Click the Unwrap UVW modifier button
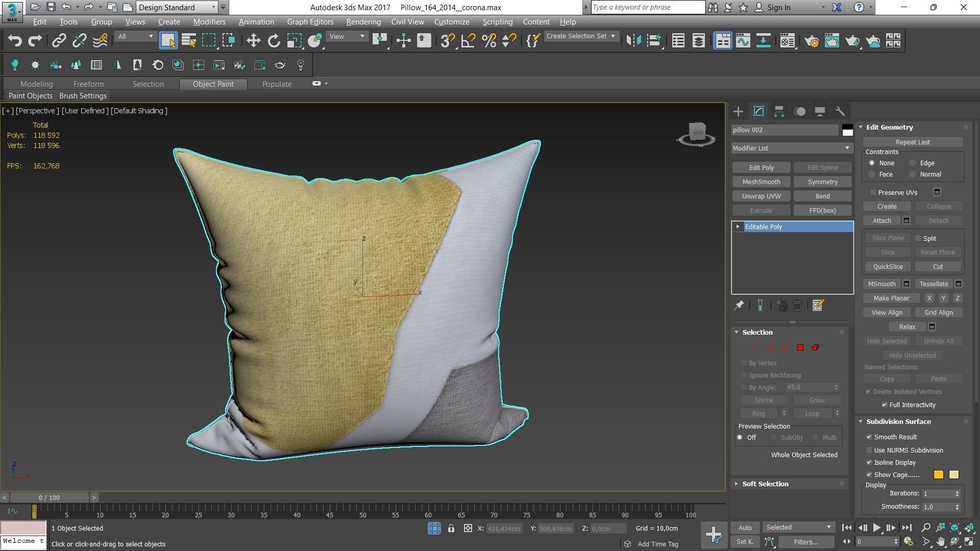Viewport: 980px width, 551px height. click(x=761, y=196)
